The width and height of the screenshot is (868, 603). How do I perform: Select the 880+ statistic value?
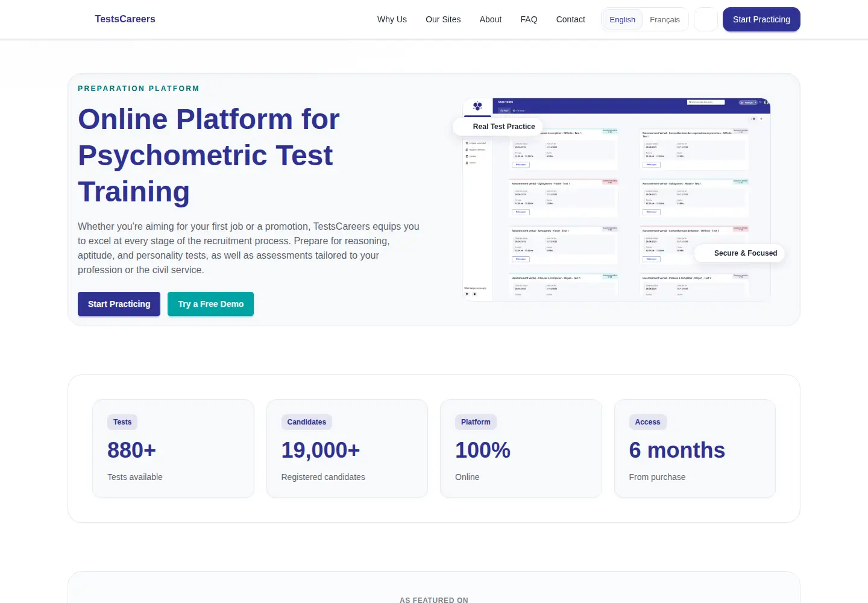(131, 450)
